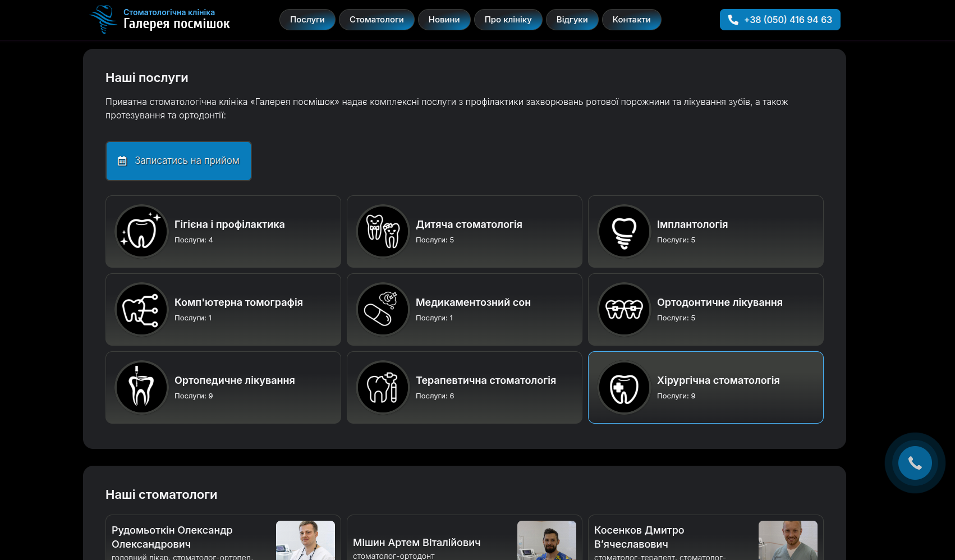The image size is (955, 560).
Task: Click the clinic logo in header
Action: [160, 20]
